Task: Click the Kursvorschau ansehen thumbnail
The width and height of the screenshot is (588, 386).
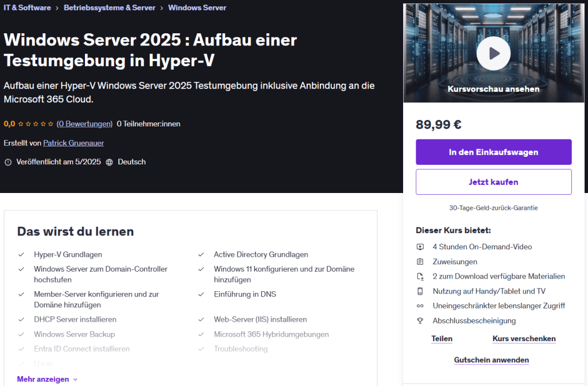Action: tap(493, 89)
